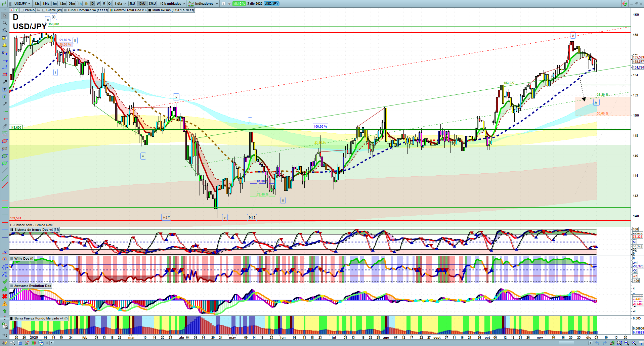Switch to the W weekly timeframe
The image size is (644, 346).
click(x=98, y=4)
